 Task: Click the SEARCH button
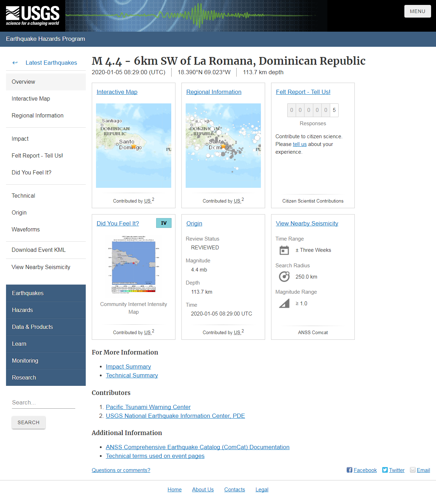28,422
